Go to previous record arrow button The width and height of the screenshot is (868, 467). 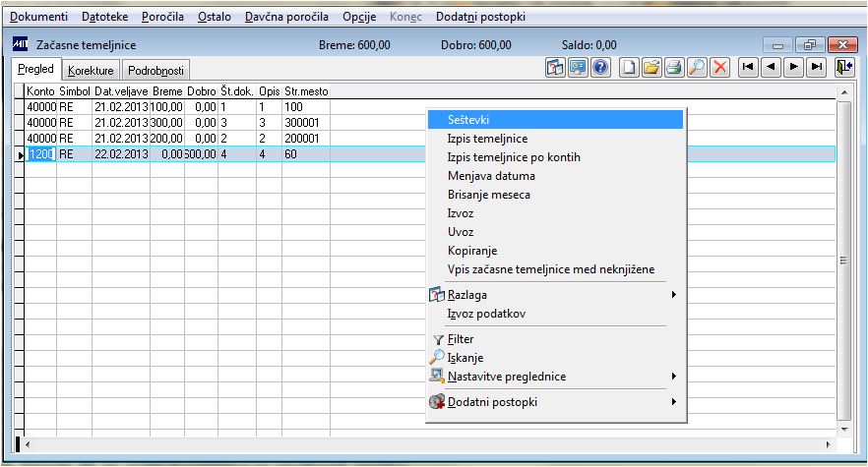pos(771,67)
